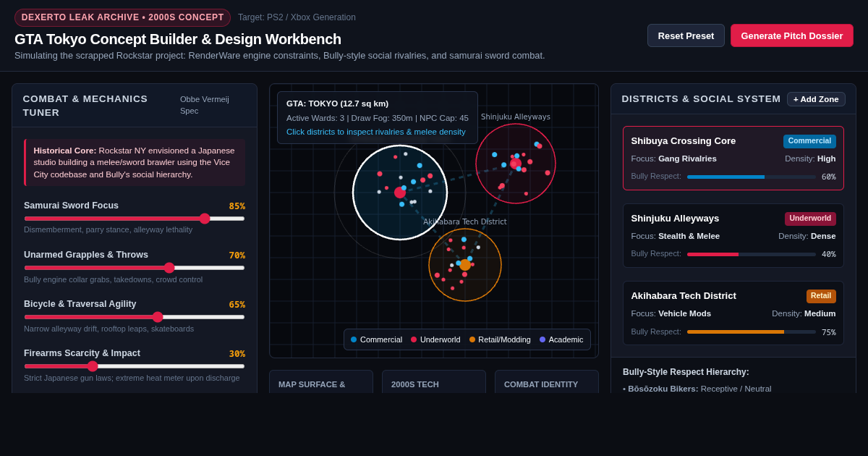Click the Retail/Modding legend entry
Screen dimensions: 868x456
[x=500, y=339]
